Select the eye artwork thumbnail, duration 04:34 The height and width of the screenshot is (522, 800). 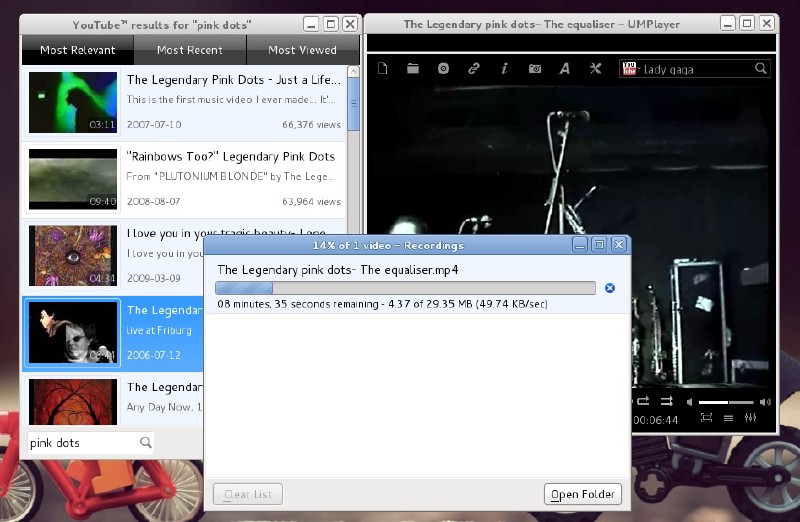pos(73,256)
